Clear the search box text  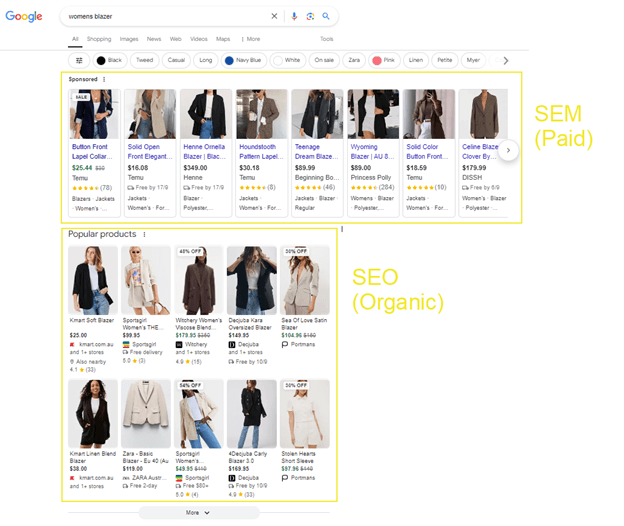pyautogui.click(x=274, y=16)
